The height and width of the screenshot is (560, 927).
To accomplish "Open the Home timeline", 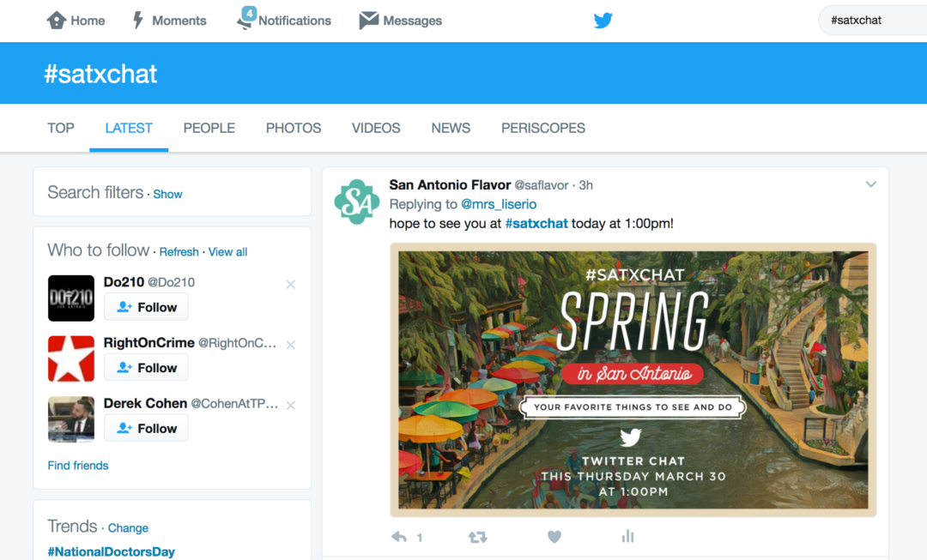I will 76,20.
